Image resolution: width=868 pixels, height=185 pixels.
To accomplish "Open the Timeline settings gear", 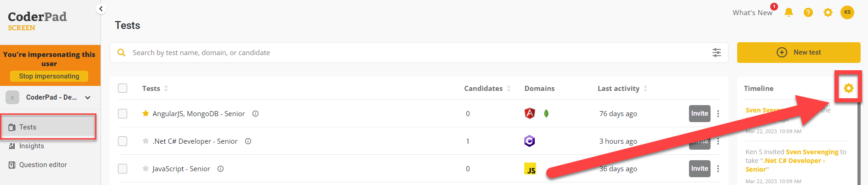I will tap(848, 88).
